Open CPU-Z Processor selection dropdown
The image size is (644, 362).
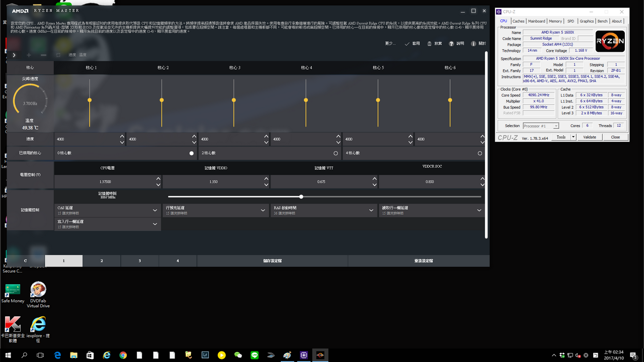tap(541, 126)
